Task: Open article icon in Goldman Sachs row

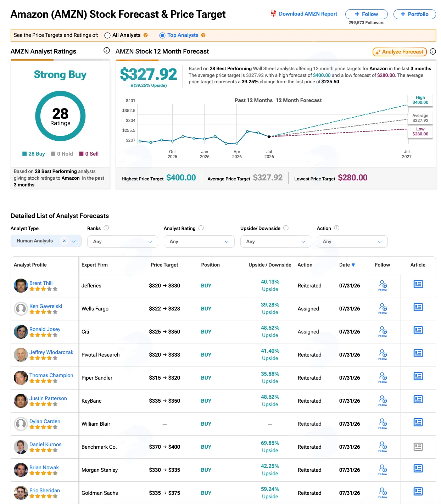Action: pos(418,492)
